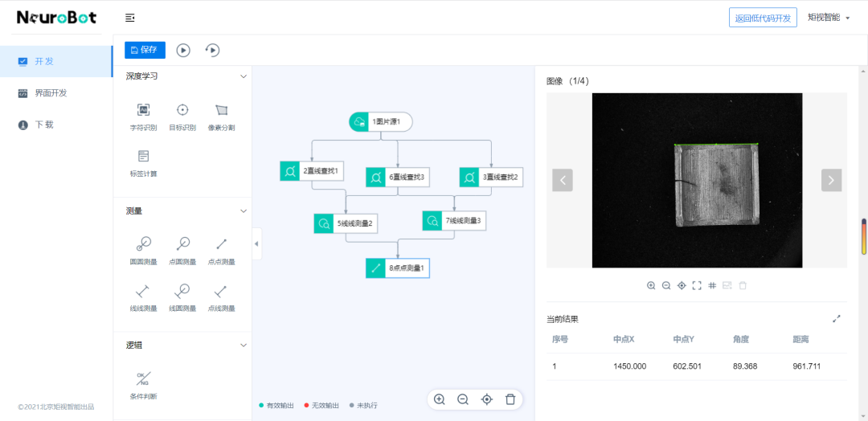Toggle the grid overlay on the image

point(712,285)
